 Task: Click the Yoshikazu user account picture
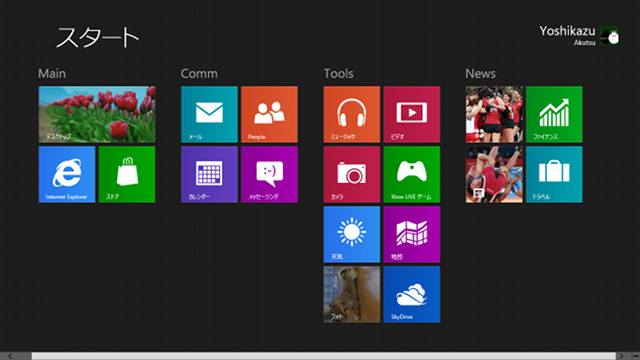pyautogui.click(x=609, y=36)
